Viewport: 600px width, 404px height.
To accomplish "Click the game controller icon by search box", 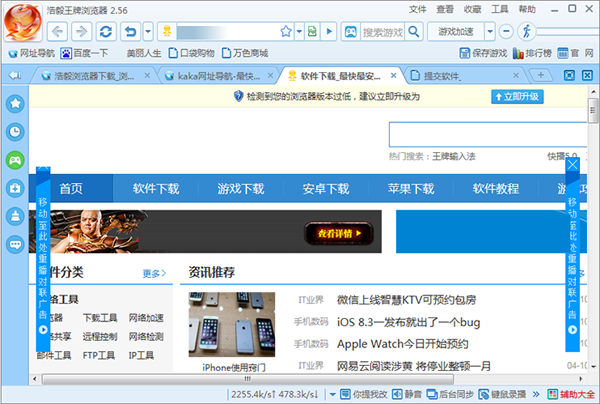I will (x=351, y=31).
